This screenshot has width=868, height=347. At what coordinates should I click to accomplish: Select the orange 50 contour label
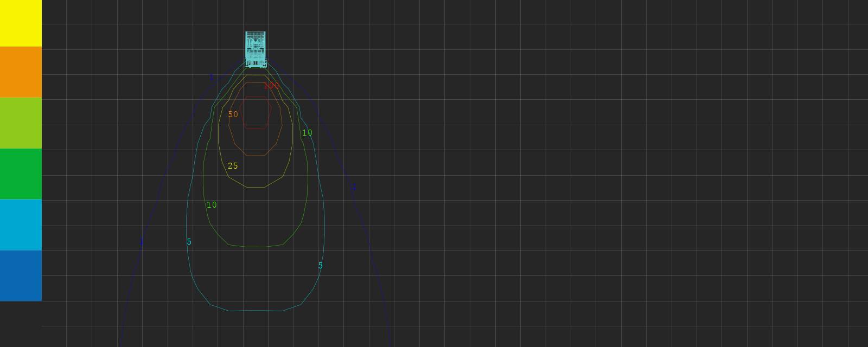pos(233,114)
